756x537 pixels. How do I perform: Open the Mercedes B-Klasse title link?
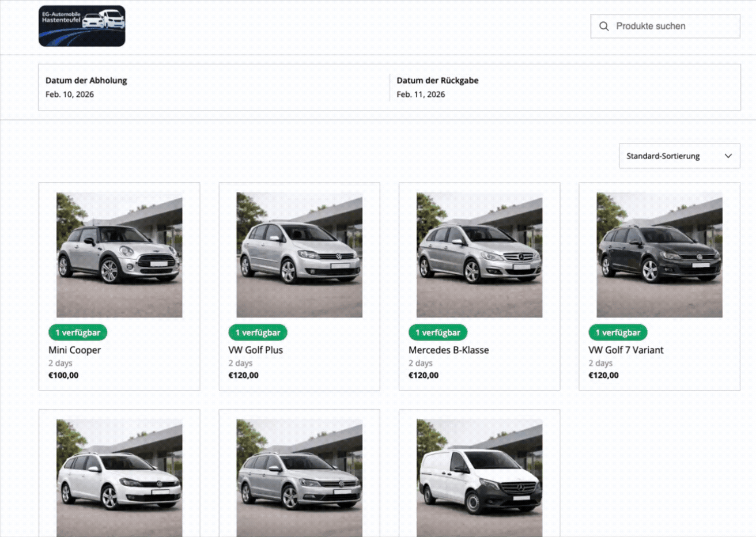(x=448, y=350)
